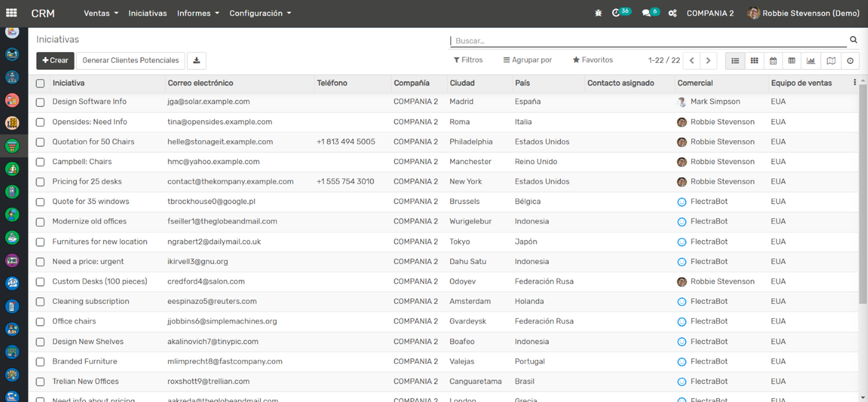868x402 pixels.
Task: Toggle the select-all header checkbox
Action: coord(40,83)
